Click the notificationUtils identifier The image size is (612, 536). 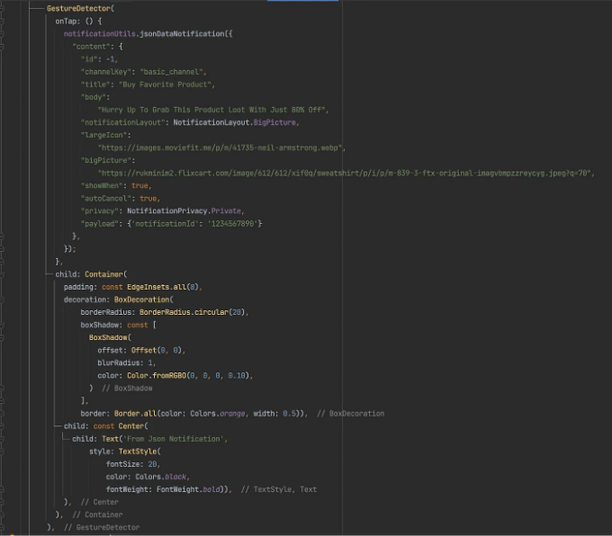[100, 34]
